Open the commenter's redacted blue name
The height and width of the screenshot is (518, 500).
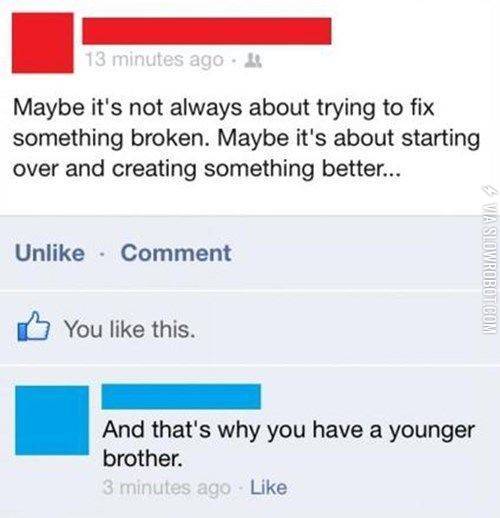click(181, 396)
